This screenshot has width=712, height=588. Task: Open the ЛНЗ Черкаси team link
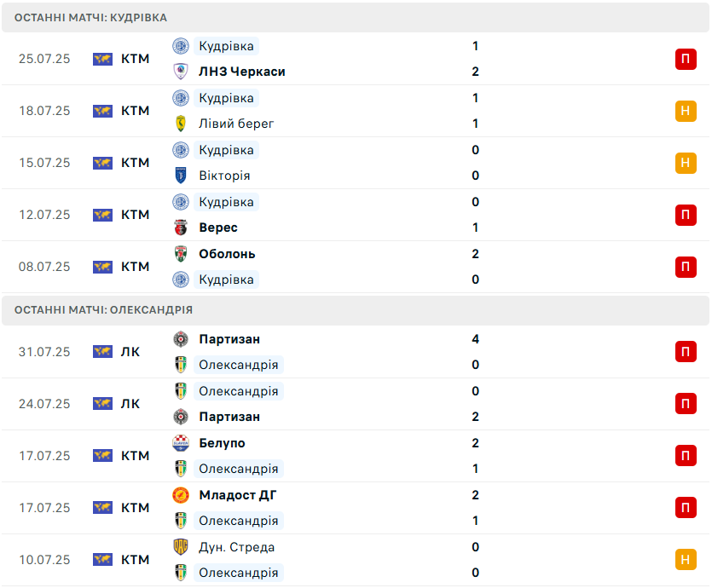click(241, 72)
